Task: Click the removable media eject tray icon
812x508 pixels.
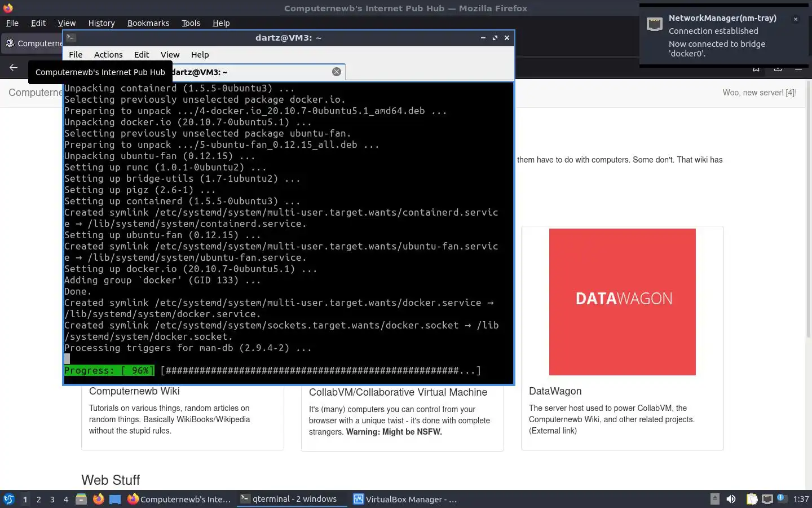Action: pyautogui.click(x=714, y=499)
